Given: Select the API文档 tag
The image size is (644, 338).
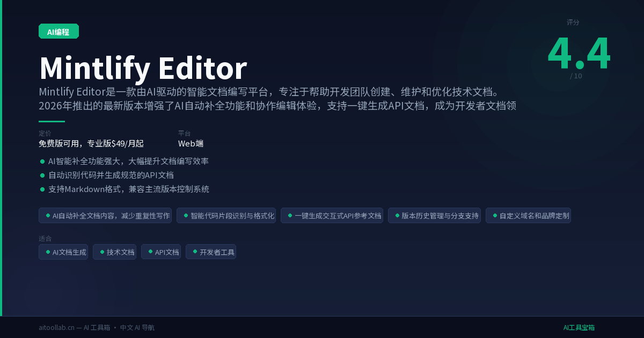Looking at the screenshot, I should (x=161, y=252).
